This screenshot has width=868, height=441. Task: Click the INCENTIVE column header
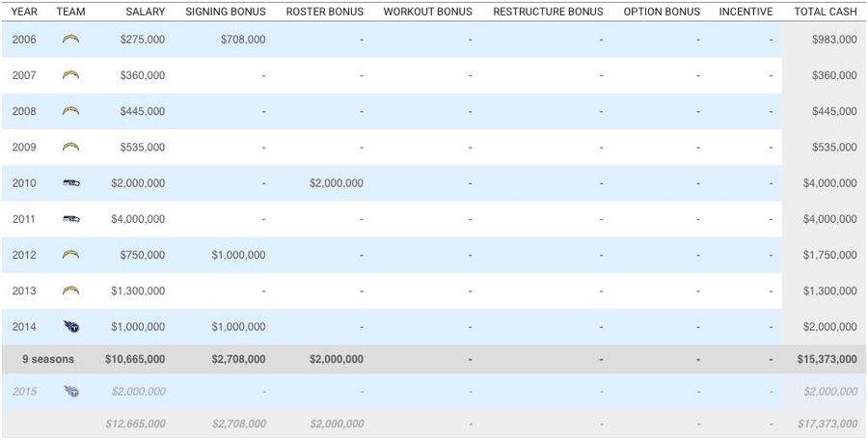click(x=746, y=11)
